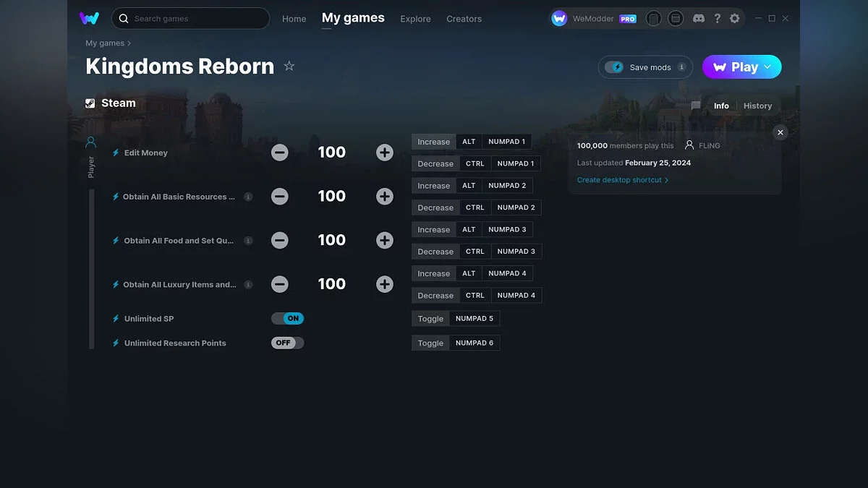Image resolution: width=868 pixels, height=488 pixels.
Task: Open the help question mark icon
Action: (x=717, y=18)
